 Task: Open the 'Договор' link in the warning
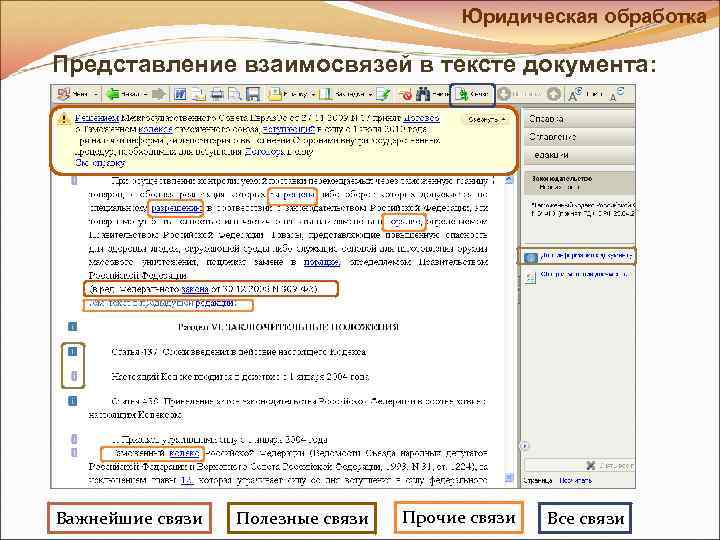(x=422, y=118)
